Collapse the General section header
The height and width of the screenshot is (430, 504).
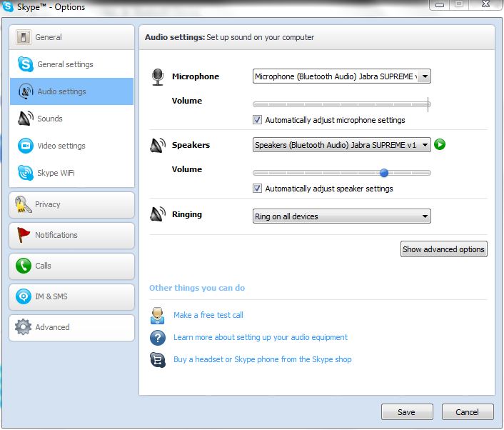(71, 37)
